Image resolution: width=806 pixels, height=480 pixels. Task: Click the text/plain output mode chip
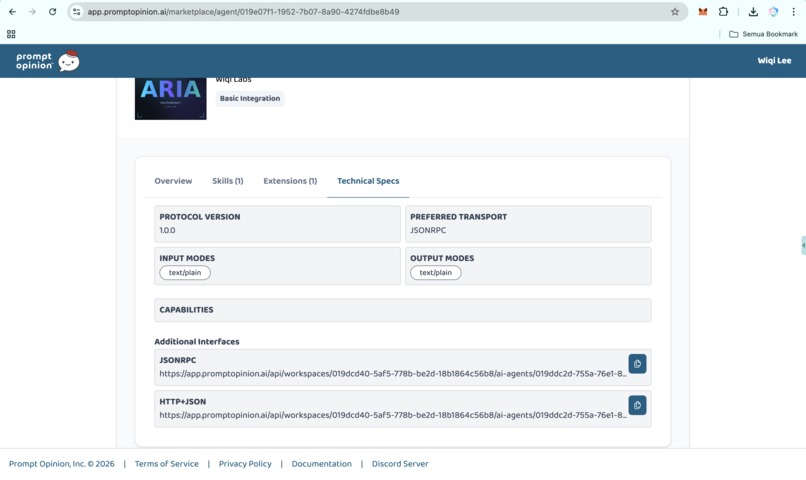pos(435,272)
